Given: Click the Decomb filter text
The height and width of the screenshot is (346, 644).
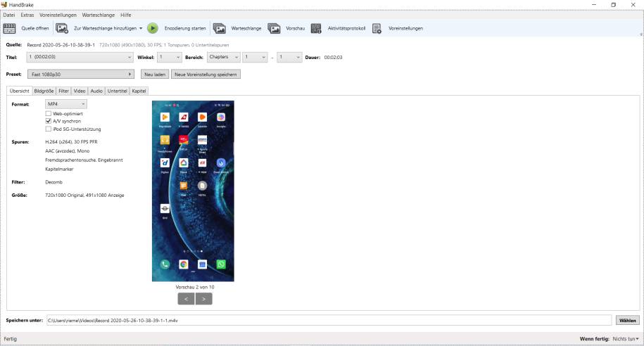Looking at the screenshot, I should tap(53, 182).
